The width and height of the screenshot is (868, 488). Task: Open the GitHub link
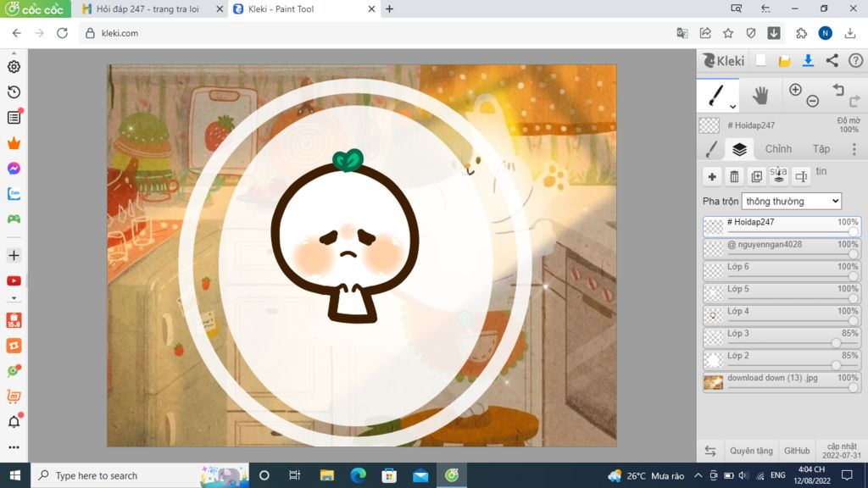pyautogui.click(x=797, y=451)
